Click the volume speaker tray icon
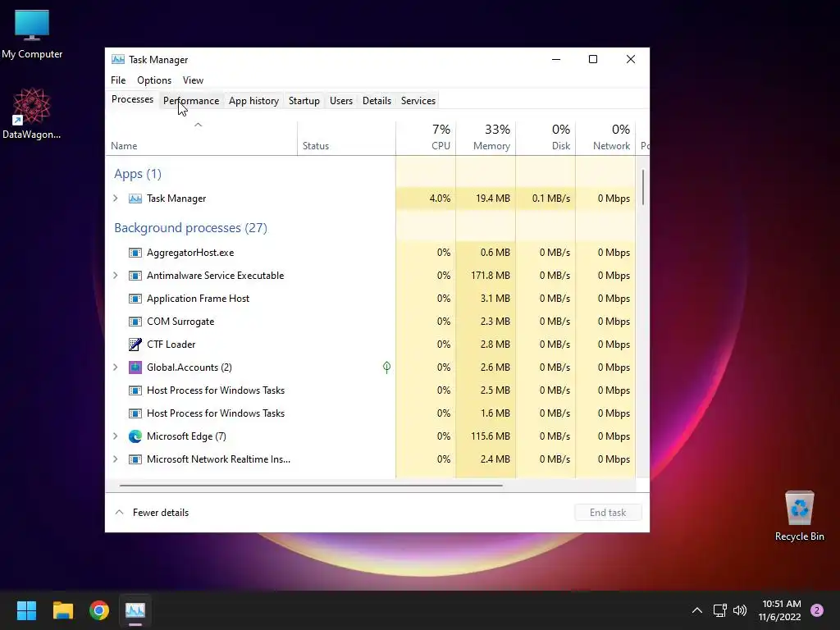This screenshot has width=840, height=630. (x=740, y=610)
